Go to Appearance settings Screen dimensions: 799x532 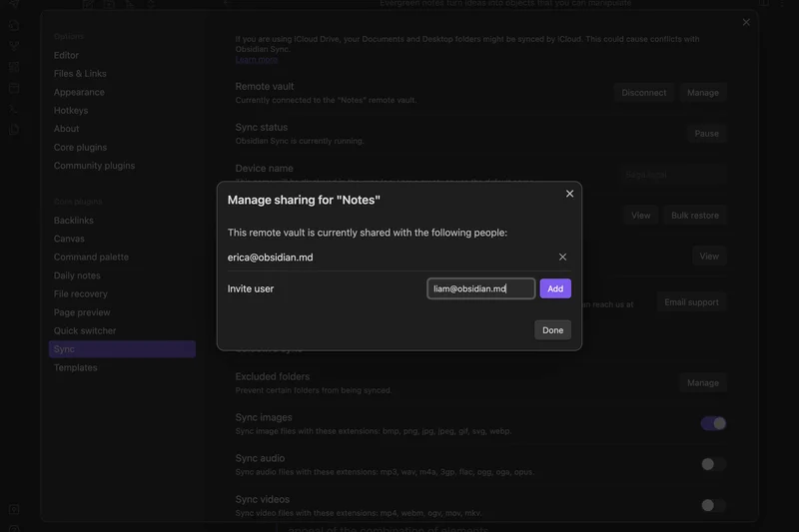79,92
